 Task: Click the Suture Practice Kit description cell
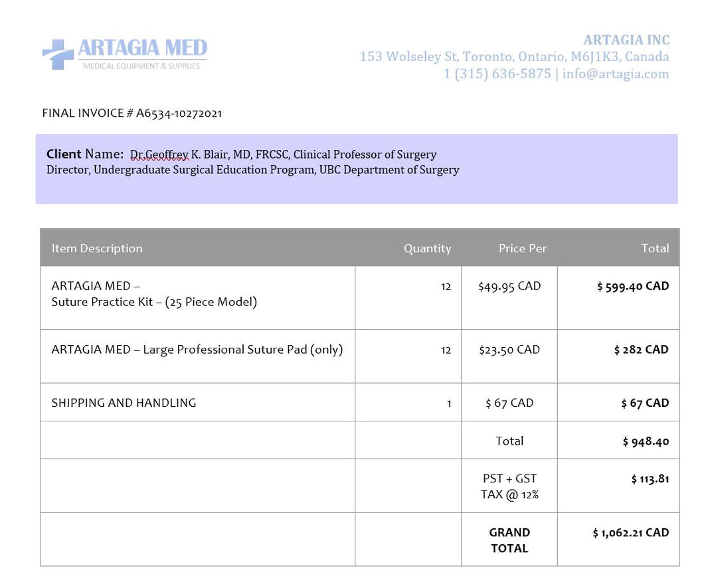[197, 298]
